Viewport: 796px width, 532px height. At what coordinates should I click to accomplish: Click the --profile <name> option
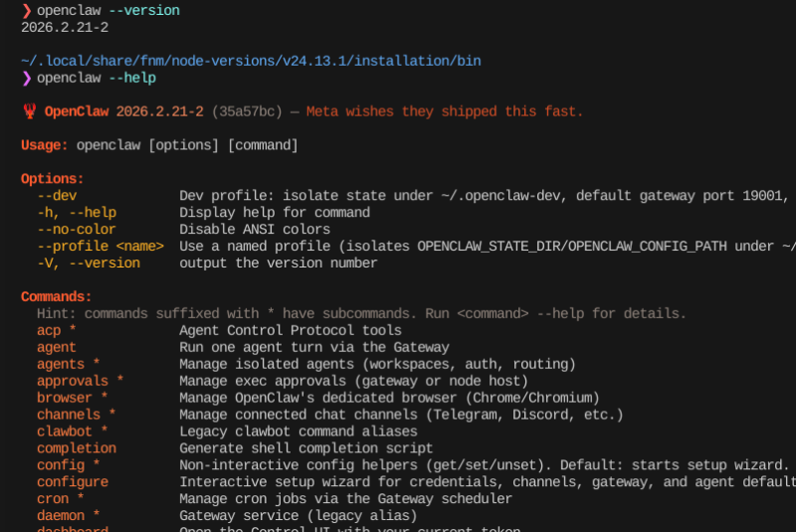coord(100,247)
